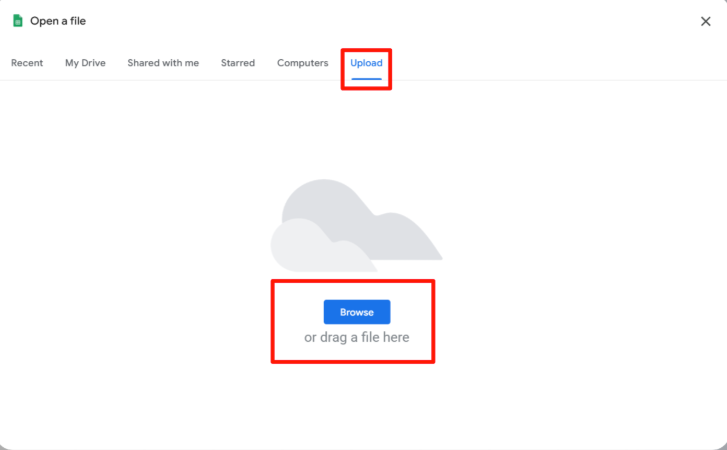Switch to the Recent tab
727x450 pixels.
tap(27, 63)
